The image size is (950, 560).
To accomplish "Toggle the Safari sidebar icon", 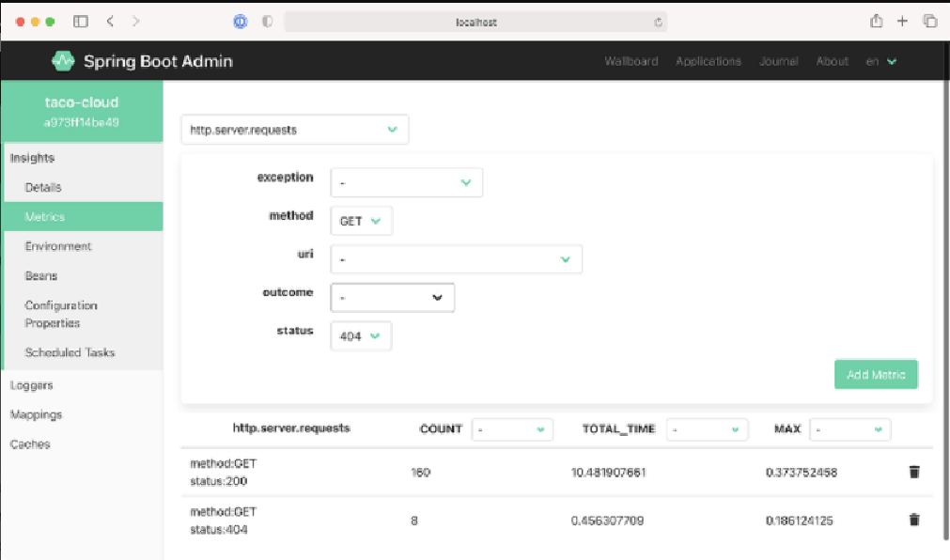I will coord(81,22).
